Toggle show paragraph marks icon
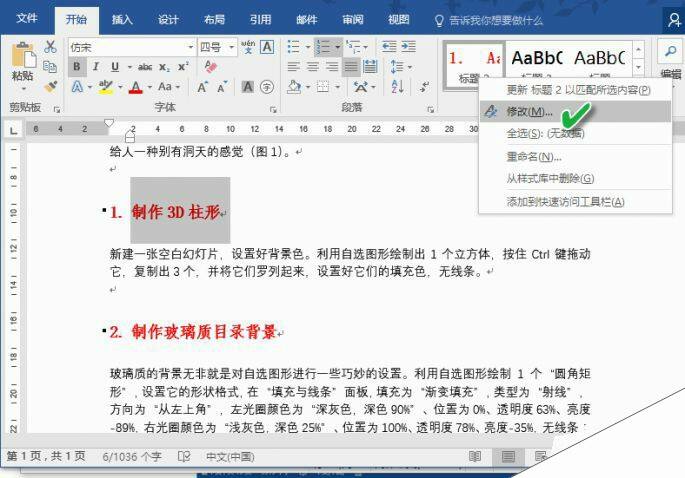This screenshot has height=478, width=685. 425,87
